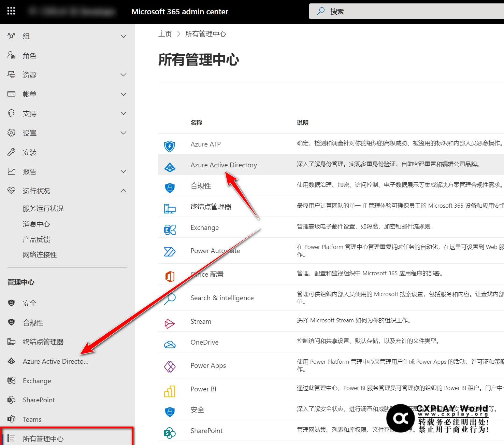Open SharePoint in sidebar admin centers
The image size is (504, 445).
pos(39,400)
